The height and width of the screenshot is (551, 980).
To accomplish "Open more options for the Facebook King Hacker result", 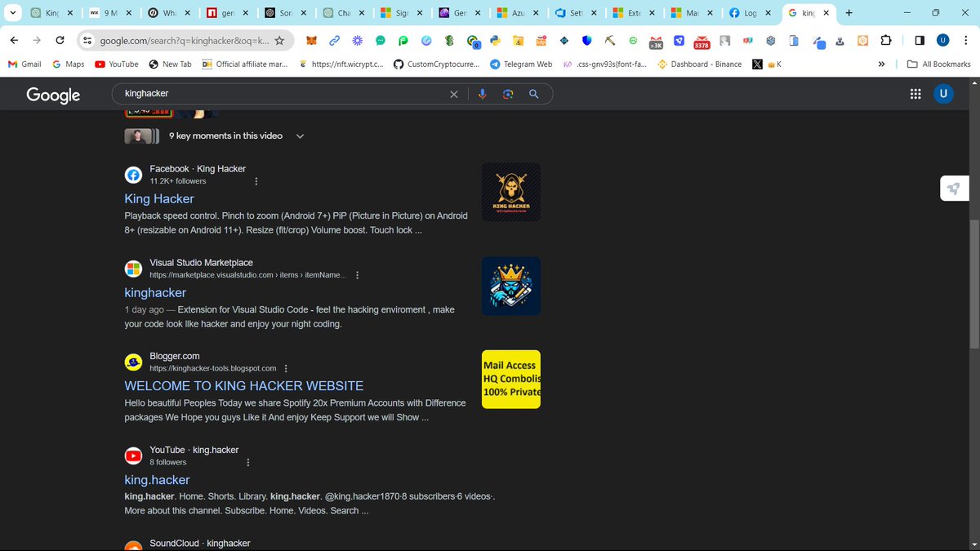I will click(x=256, y=181).
